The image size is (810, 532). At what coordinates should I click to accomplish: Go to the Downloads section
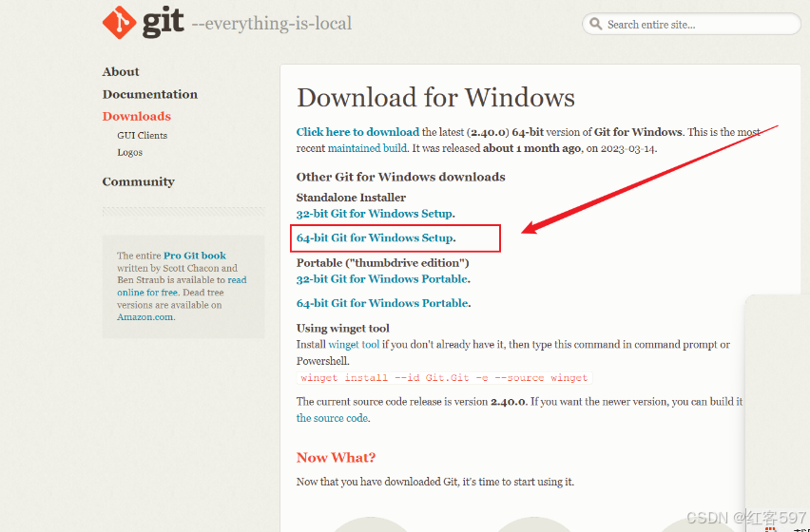point(136,116)
